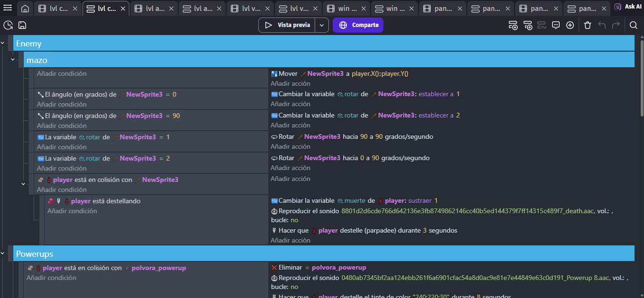Open the events search magnifier

(634, 25)
